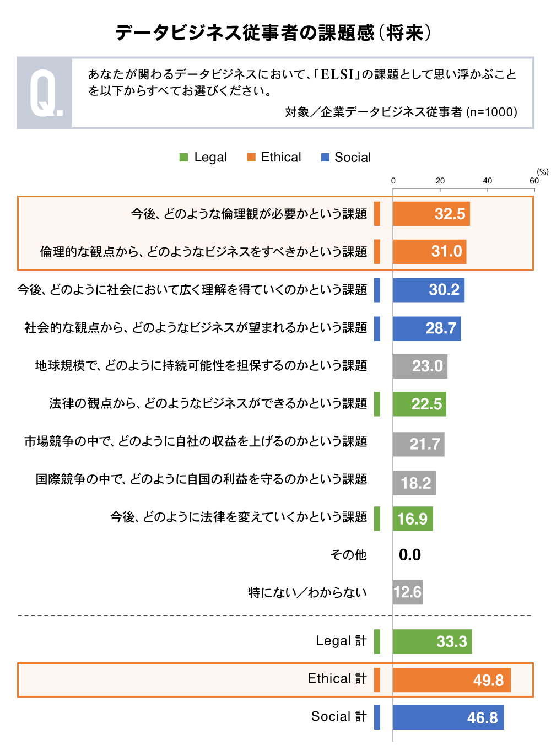Click the orange Ethical legend swatch
This screenshot has width=551, height=756.
pos(251,158)
